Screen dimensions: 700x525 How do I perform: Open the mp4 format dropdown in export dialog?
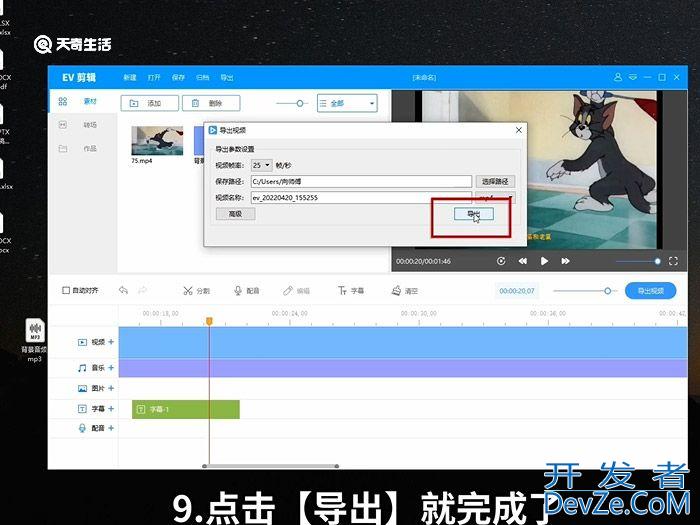click(x=496, y=197)
